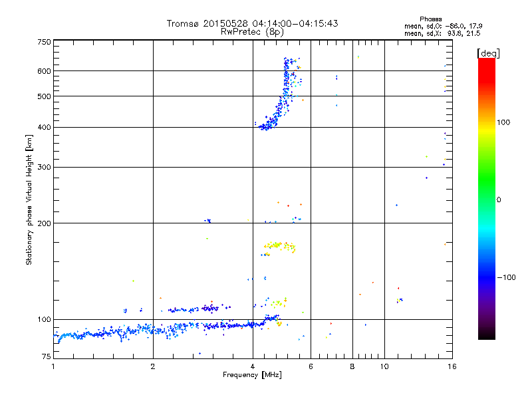Image resolution: width=532 pixels, height=399 pixels.
Task: Click the colorbar tick label '-100'
Action: pos(506,277)
